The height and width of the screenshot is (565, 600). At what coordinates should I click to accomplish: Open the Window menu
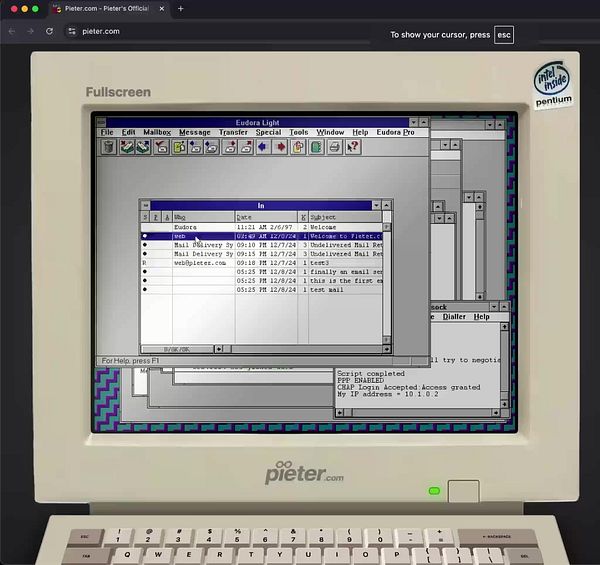330,132
